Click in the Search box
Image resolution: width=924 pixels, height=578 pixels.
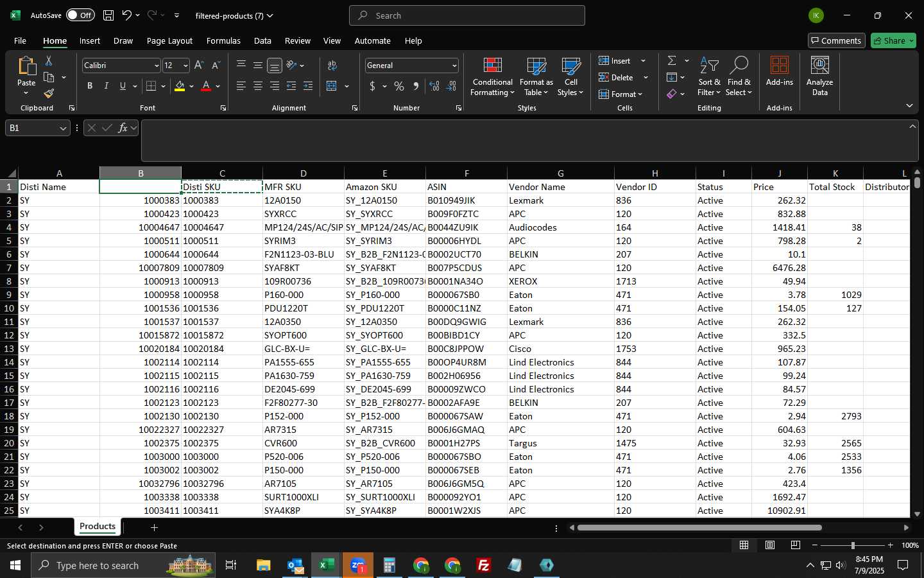pyautogui.click(x=467, y=15)
